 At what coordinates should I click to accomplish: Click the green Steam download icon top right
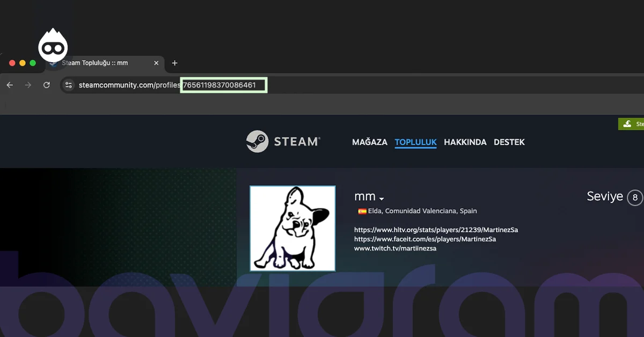point(628,123)
